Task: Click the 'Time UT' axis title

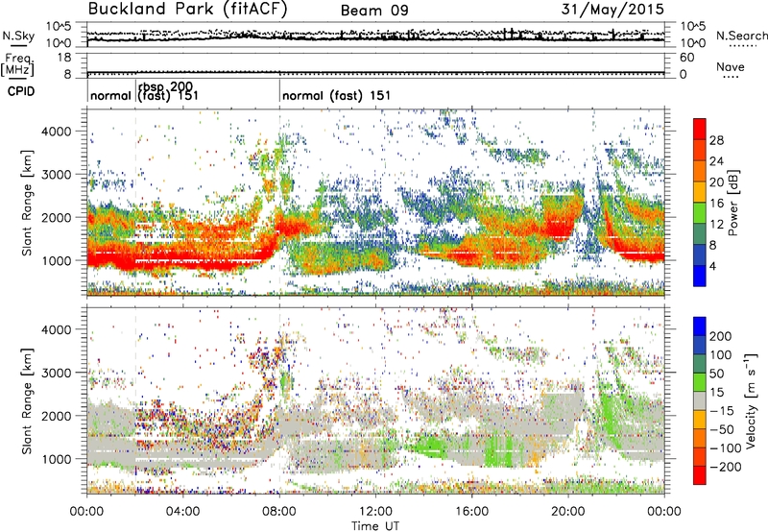Action: 375,525
